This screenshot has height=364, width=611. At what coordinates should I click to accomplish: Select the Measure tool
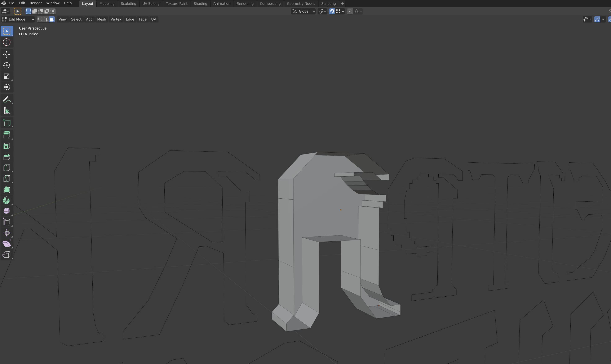[7, 111]
